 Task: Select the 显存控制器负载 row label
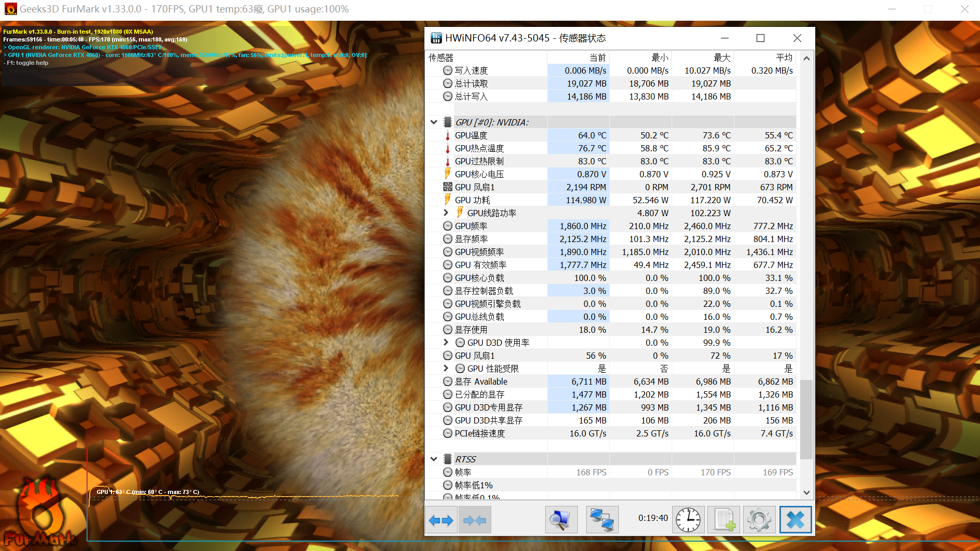tap(484, 291)
